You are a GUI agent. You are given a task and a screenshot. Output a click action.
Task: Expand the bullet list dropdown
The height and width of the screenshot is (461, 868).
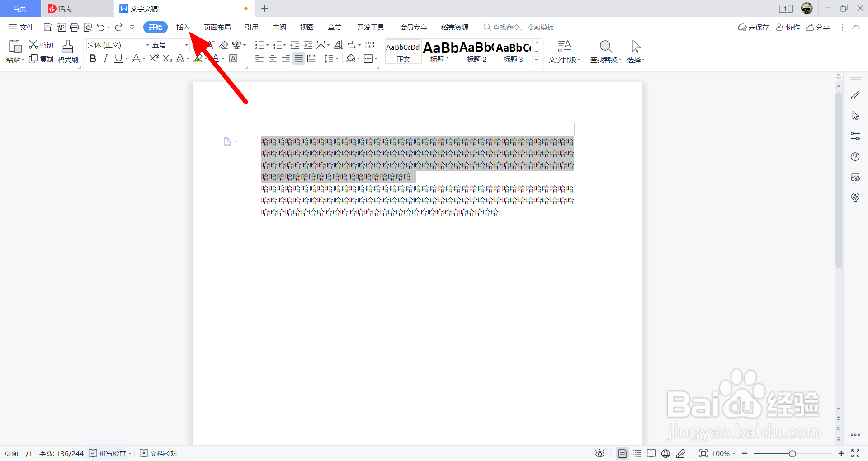(x=267, y=45)
